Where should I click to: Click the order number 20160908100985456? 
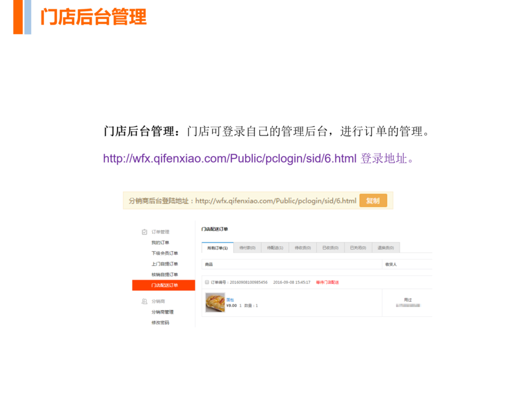(249, 282)
